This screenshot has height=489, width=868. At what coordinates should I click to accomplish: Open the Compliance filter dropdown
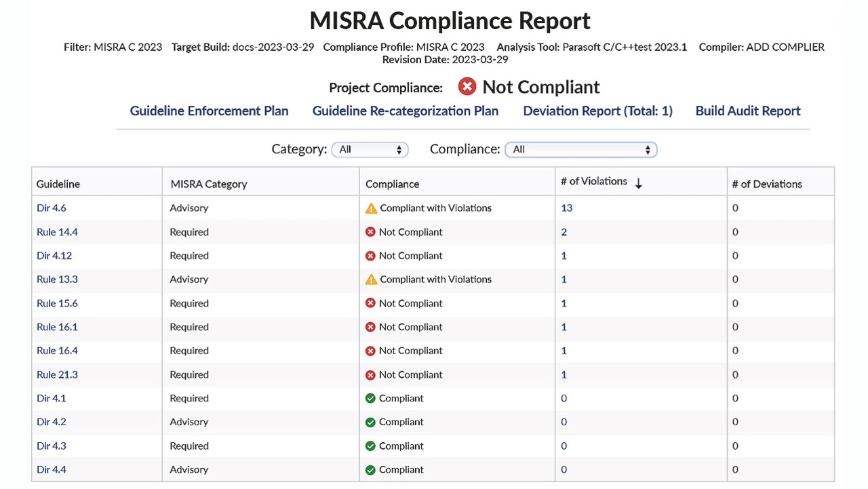click(x=580, y=149)
